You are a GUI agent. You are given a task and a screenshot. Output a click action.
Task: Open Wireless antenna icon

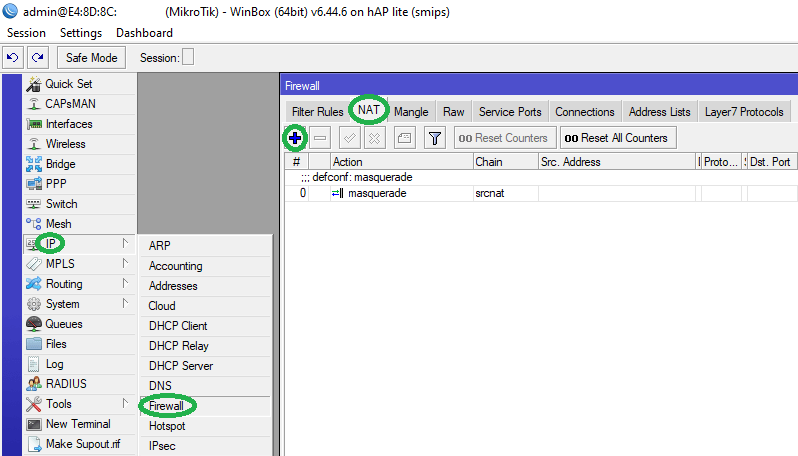point(34,144)
